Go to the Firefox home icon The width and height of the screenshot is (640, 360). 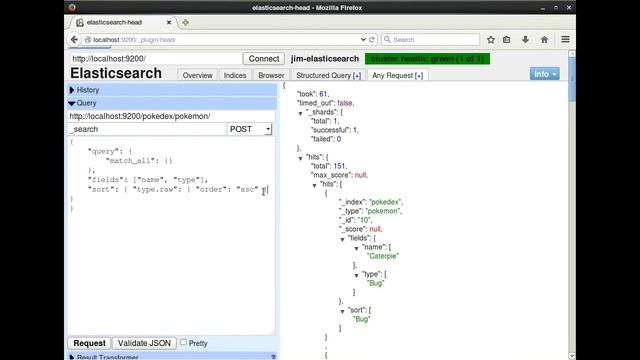pyautogui.click(x=544, y=40)
